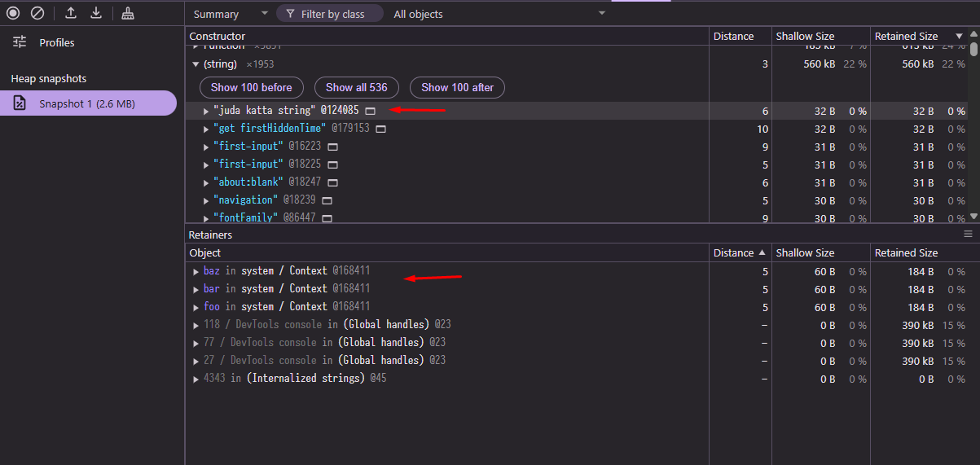Expand "navigation" string row
Image resolution: width=980 pixels, height=465 pixels.
coord(206,200)
